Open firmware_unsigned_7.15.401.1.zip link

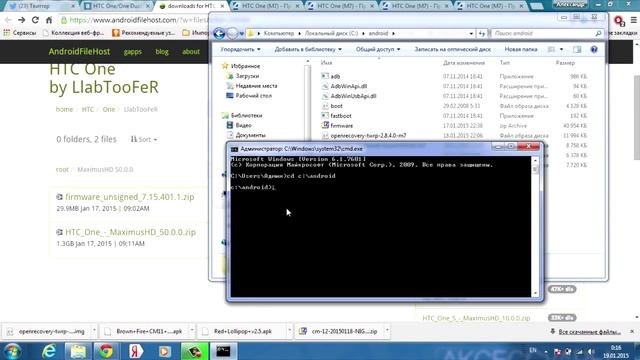point(129,197)
